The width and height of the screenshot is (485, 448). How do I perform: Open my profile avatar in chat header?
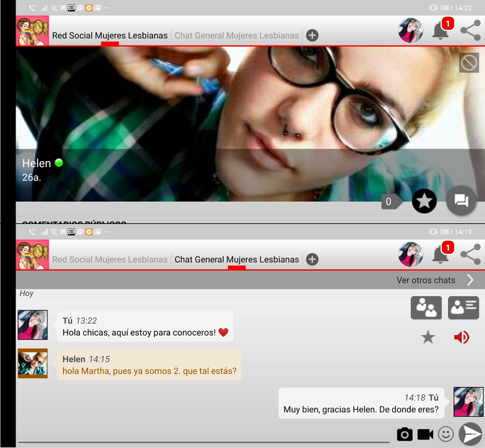pos(410,255)
